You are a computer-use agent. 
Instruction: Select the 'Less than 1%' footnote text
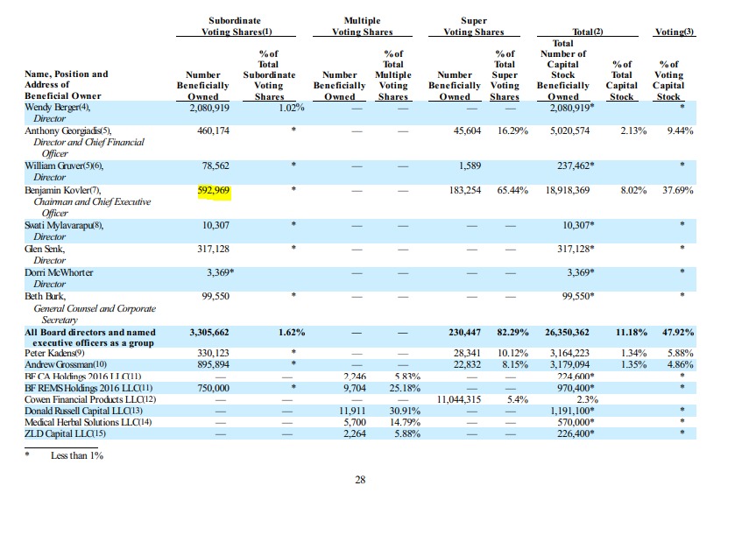(77, 455)
